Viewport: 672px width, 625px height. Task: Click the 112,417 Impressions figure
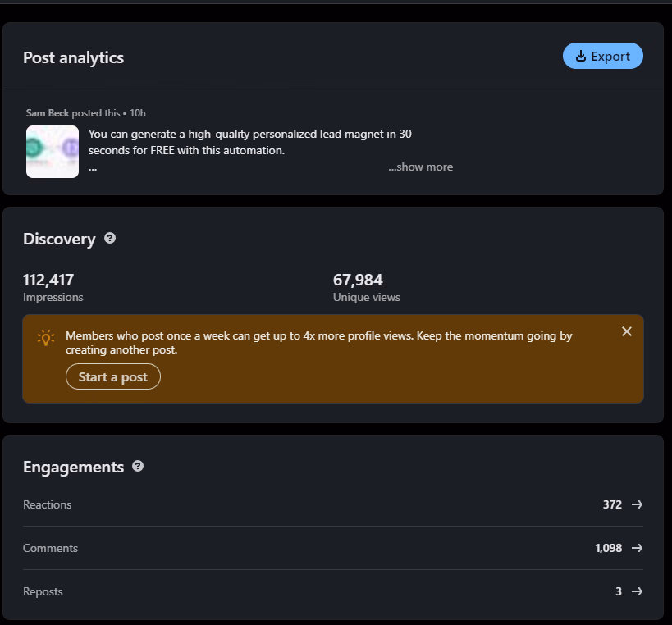click(48, 281)
